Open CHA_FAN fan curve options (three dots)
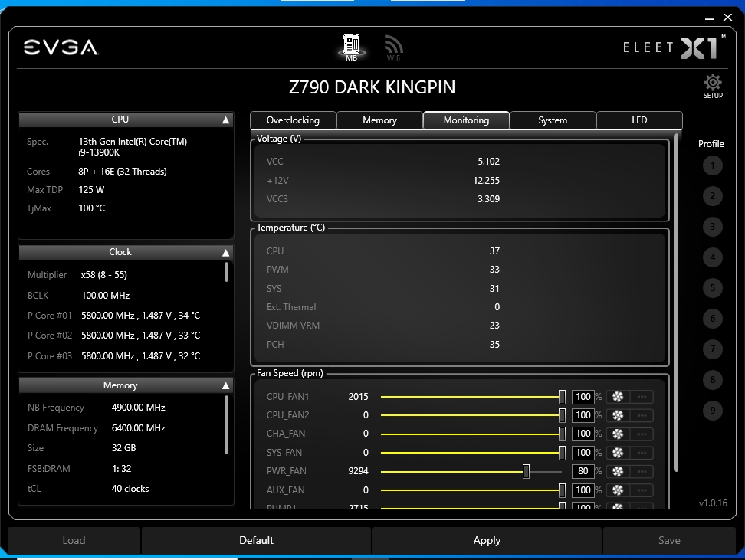This screenshot has height=560, width=745. [642, 434]
